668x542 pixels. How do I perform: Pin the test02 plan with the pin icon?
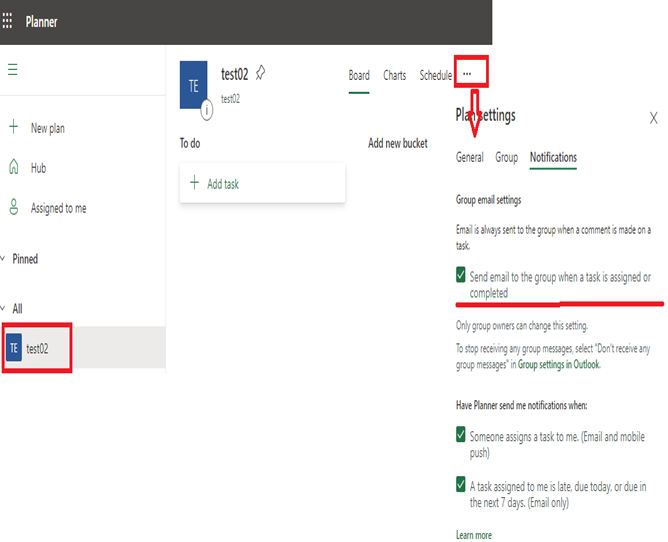point(260,73)
